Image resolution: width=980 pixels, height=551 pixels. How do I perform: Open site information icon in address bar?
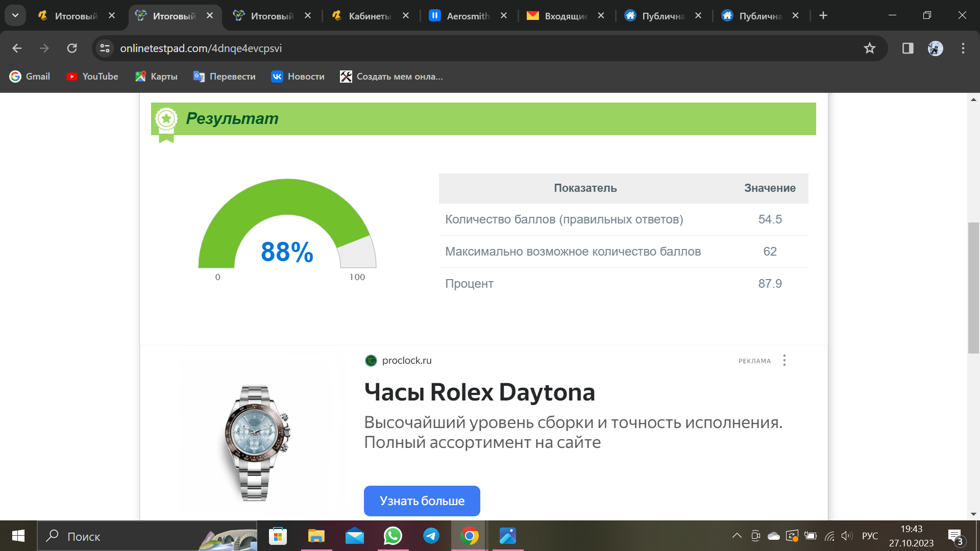pyautogui.click(x=105, y=48)
